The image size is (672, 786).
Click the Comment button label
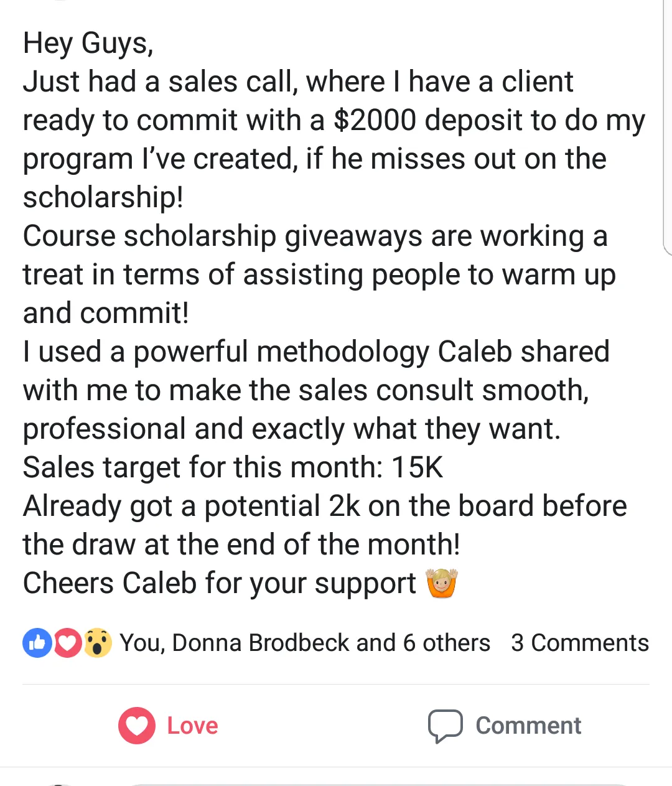tap(528, 726)
